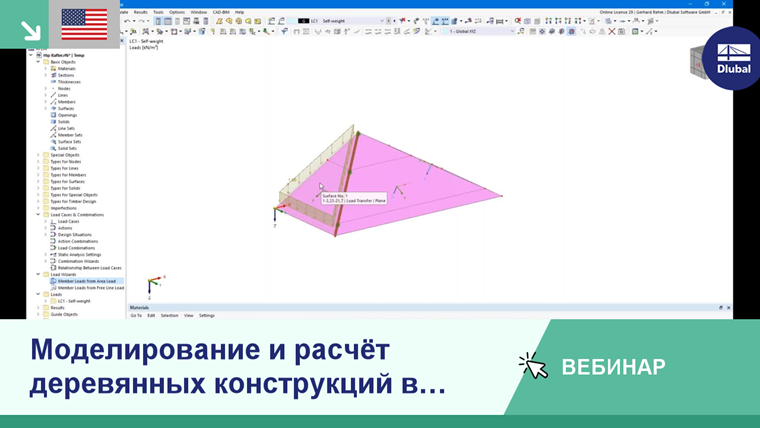Expand the LC1 - Self-weight loads node
This screenshot has height=428, width=760.
(46, 301)
